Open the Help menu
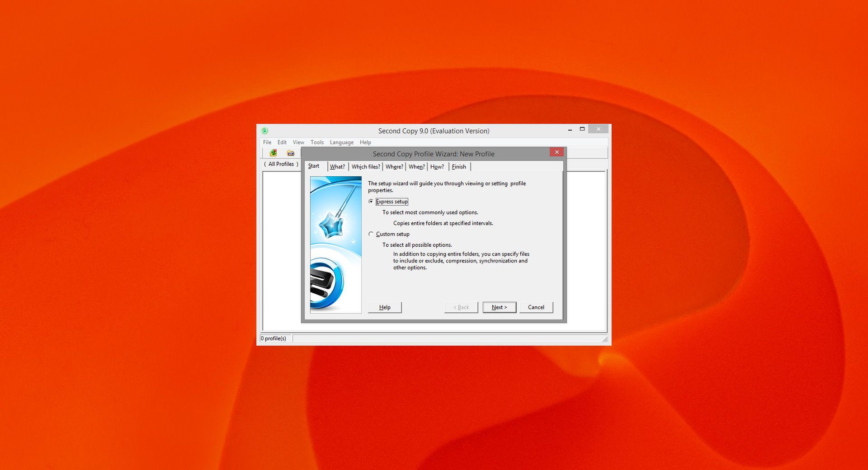 pyautogui.click(x=365, y=142)
